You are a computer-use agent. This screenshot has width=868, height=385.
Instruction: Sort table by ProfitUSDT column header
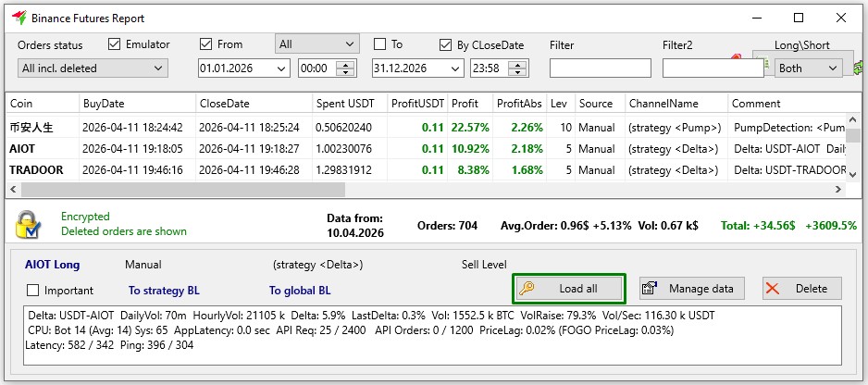[416, 104]
